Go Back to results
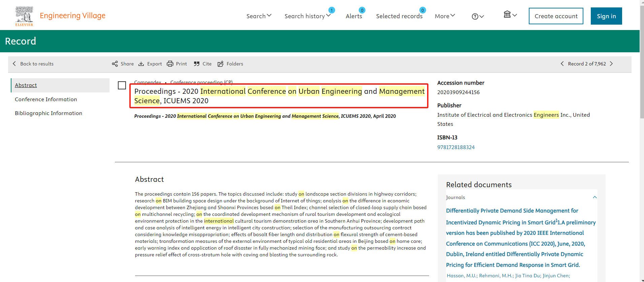Image resolution: width=644 pixels, height=282 pixels. tap(33, 64)
